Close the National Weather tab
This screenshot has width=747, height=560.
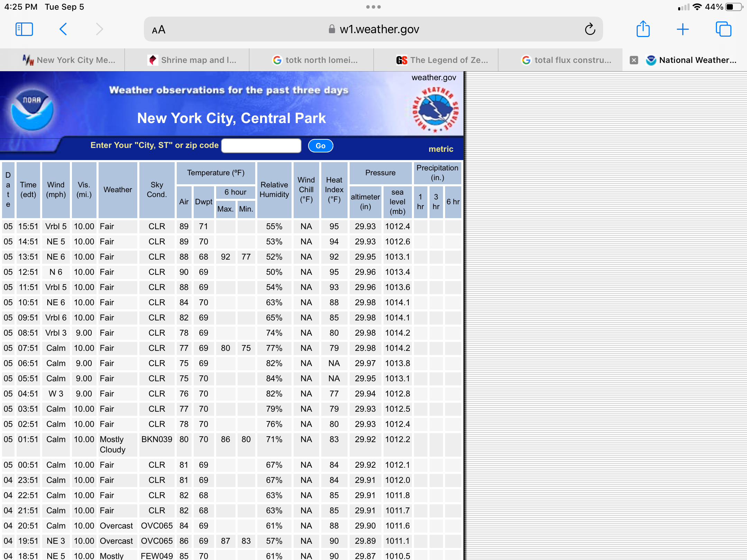(x=634, y=60)
